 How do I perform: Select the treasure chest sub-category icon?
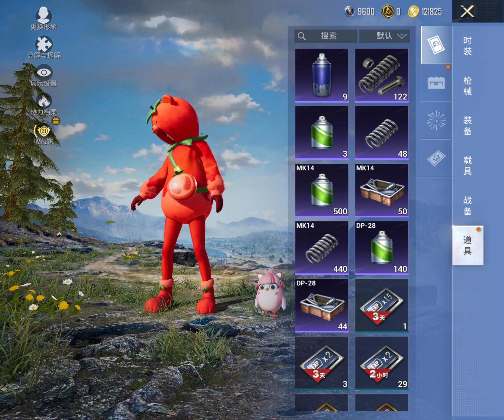pyautogui.click(x=436, y=83)
